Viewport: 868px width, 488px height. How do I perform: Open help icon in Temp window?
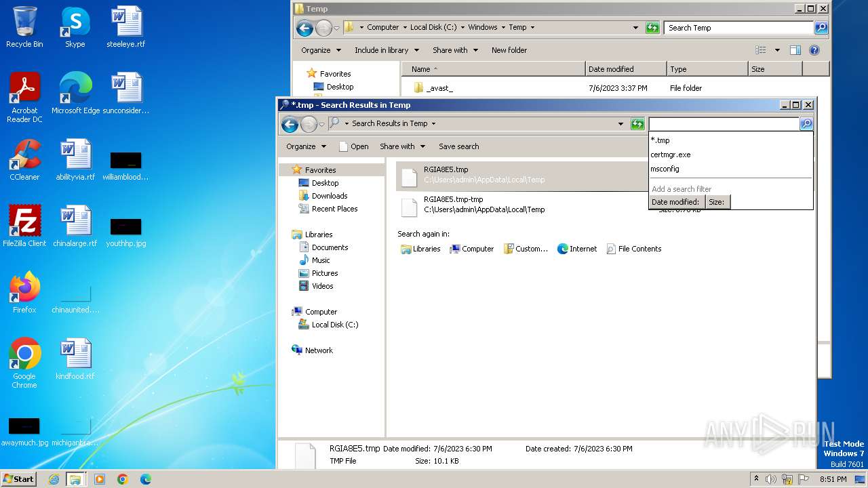814,50
